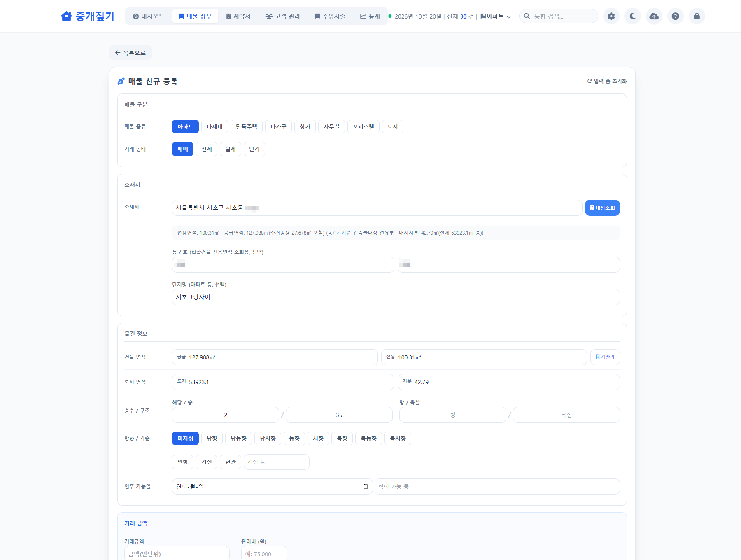Select 안방 as direction basis
This screenshot has width=741, height=560.
[183, 462]
